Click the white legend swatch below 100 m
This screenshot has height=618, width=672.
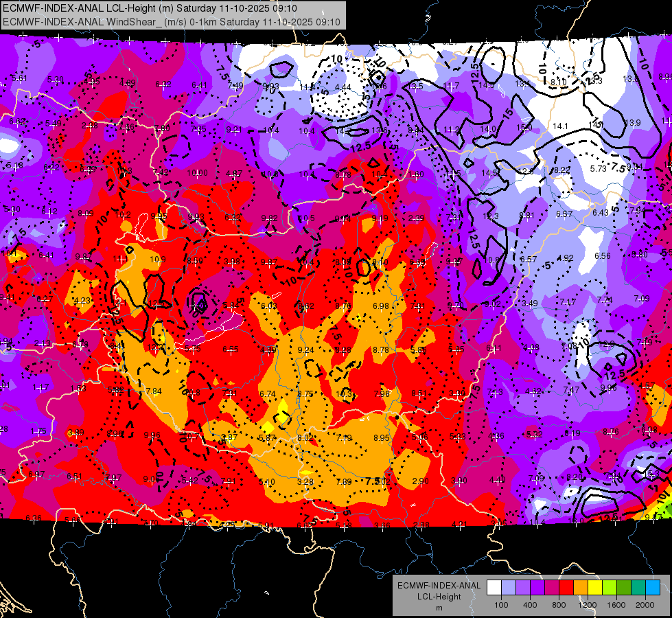[494, 588]
